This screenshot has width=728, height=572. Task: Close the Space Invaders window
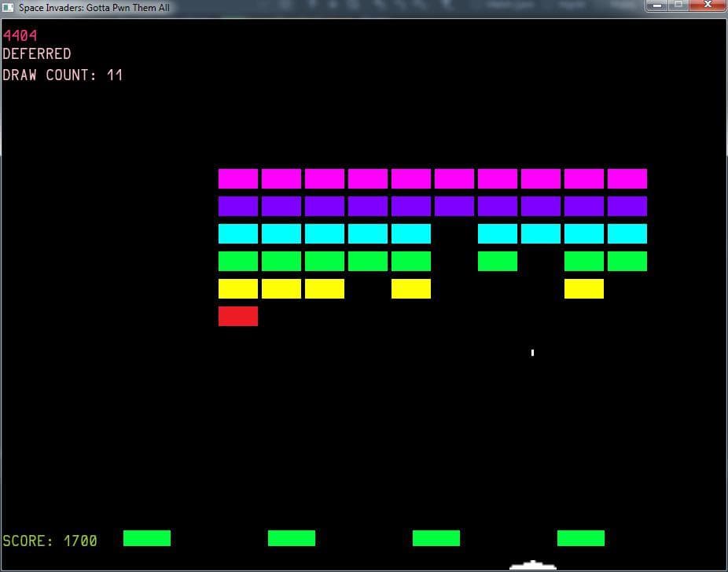708,5
